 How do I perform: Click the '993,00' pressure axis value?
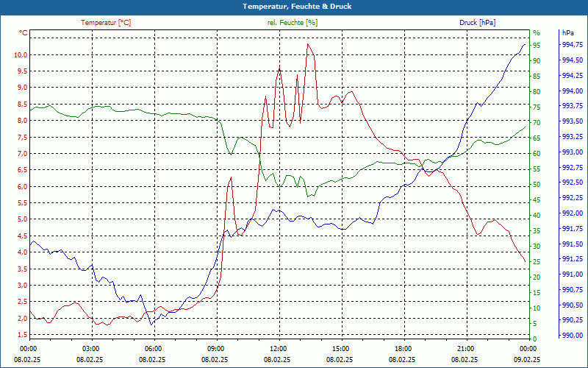pyautogui.click(x=573, y=152)
